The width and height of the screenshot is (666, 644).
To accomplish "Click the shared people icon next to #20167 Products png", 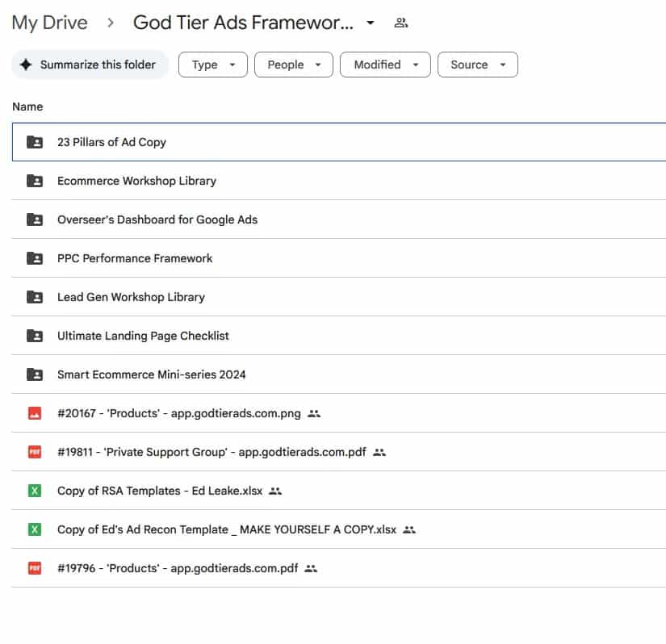I will [x=314, y=413].
